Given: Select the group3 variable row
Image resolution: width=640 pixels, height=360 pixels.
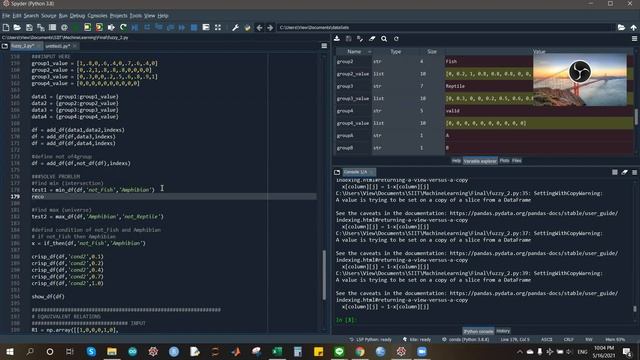Looking at the screenshot, I should point(484,86).
